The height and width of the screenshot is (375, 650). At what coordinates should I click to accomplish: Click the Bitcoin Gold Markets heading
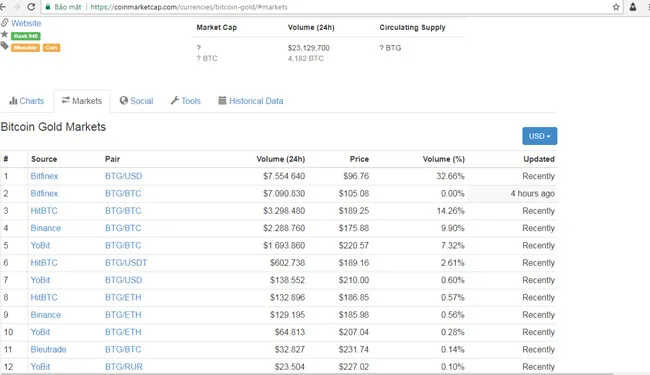(53, 127)
